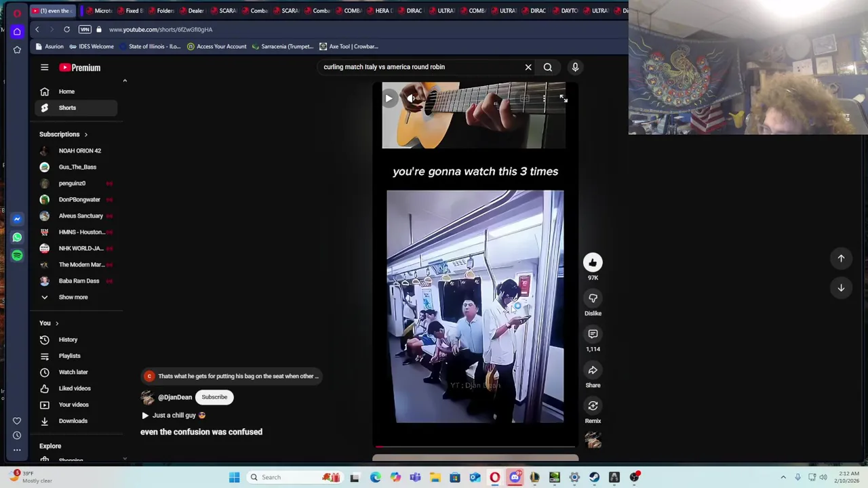Open Remix for this Short
868x488 pixels.
coord(593,406)
